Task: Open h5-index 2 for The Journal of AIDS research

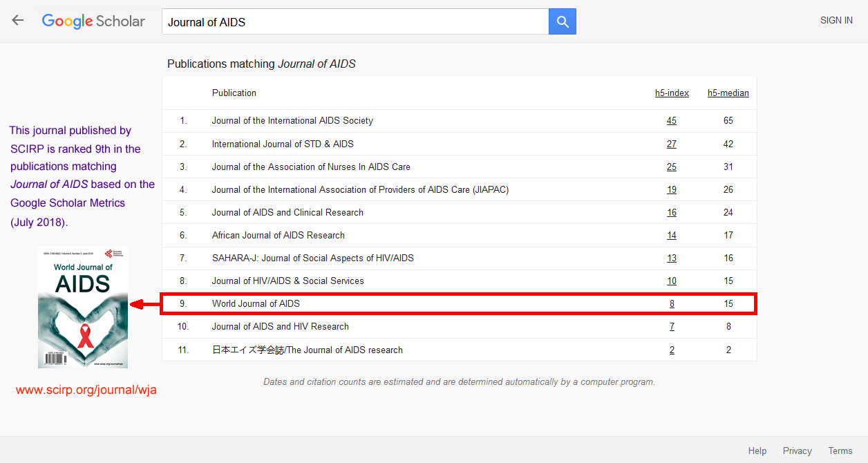Action: pos(672,350)
